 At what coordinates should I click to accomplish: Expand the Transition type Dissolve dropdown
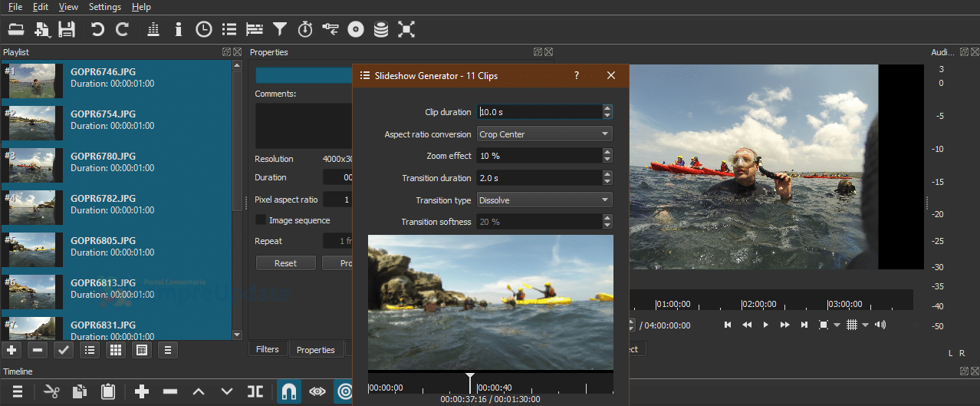(x=544, y=200)
